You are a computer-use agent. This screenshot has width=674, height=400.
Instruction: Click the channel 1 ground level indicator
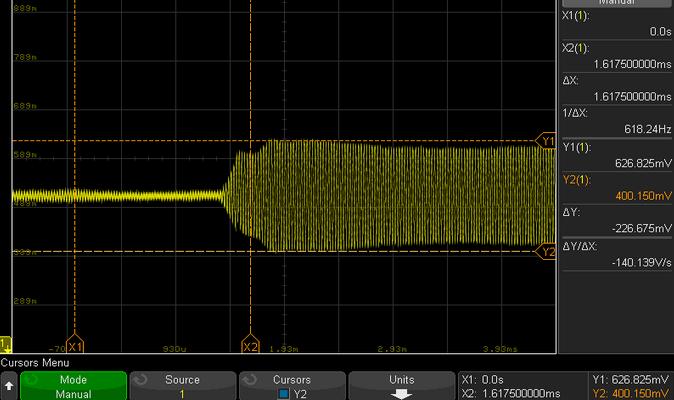point(5,344)
